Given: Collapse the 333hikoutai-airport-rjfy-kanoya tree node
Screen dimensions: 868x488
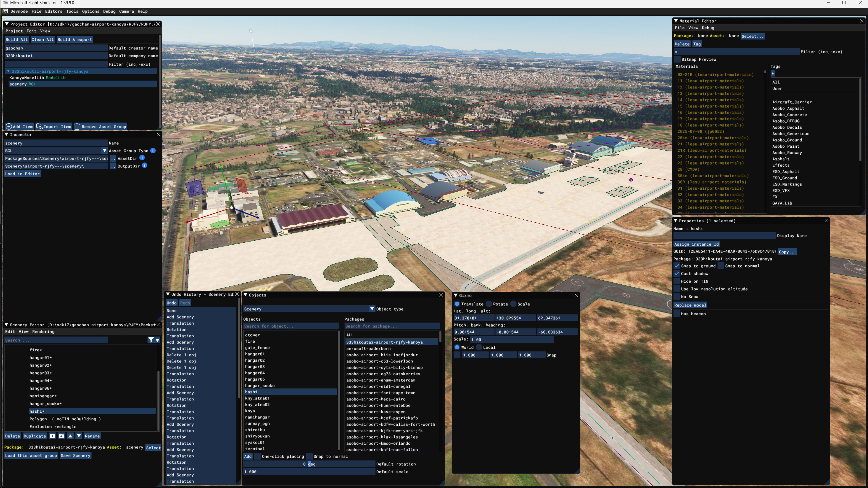Looking at the screenshot, I should click(8, 71).
